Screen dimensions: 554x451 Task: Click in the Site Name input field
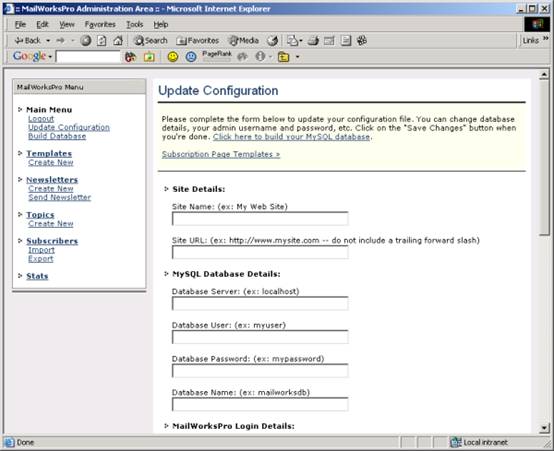(260, 219)
